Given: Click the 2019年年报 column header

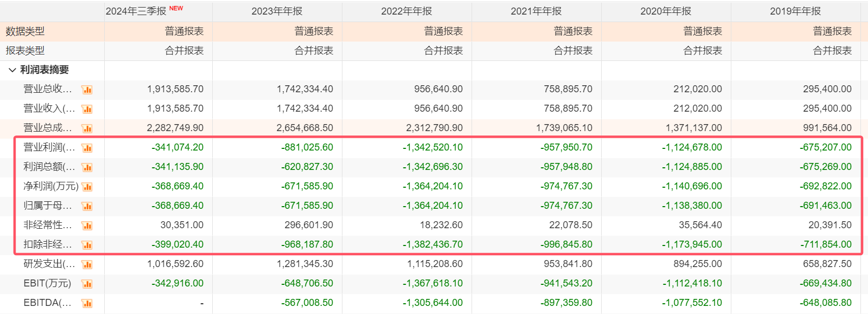Looking at the screenshot, I should tap(795, 11).
